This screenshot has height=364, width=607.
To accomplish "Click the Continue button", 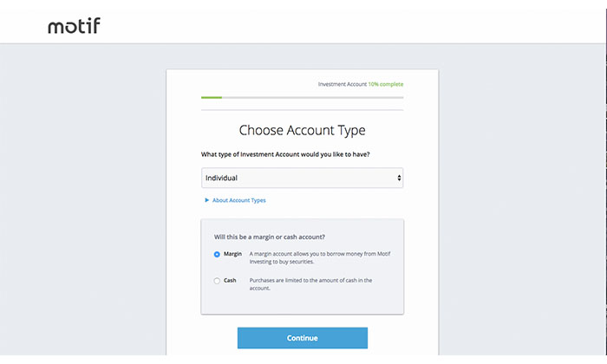I will pos(303,338).
